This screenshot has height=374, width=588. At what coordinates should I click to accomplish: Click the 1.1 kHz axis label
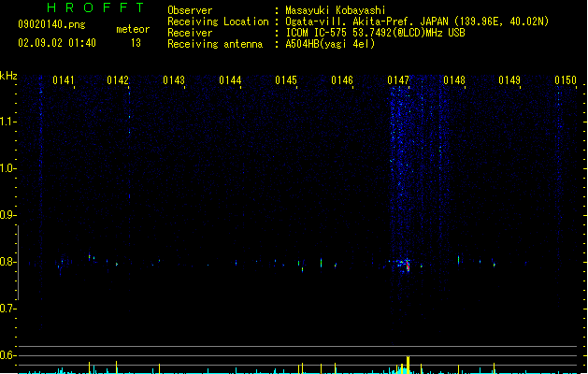coord(7,122)
